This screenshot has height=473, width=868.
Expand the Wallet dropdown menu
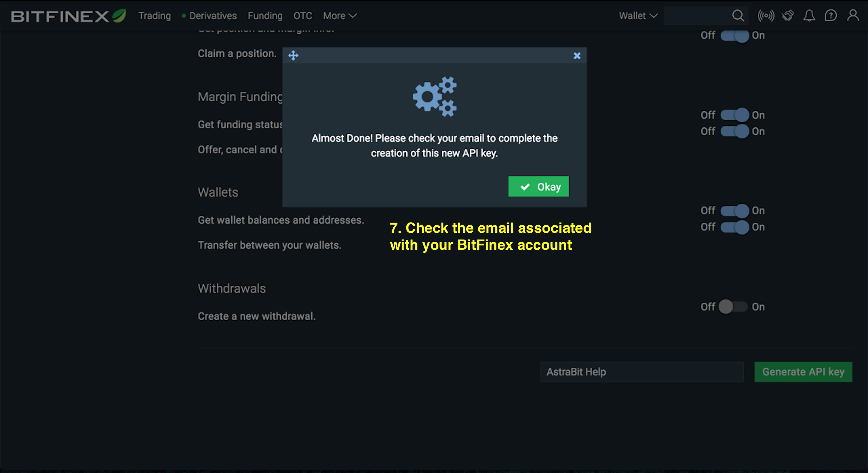636,15
